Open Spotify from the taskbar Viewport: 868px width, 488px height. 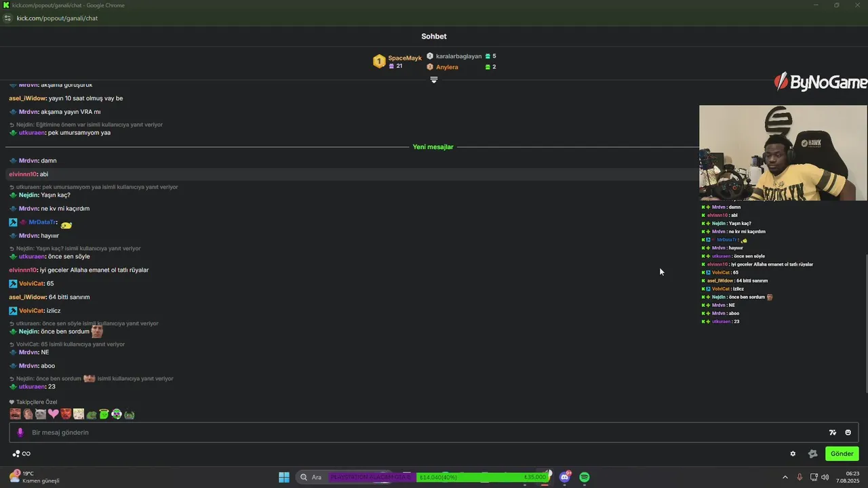coord(585,477)
